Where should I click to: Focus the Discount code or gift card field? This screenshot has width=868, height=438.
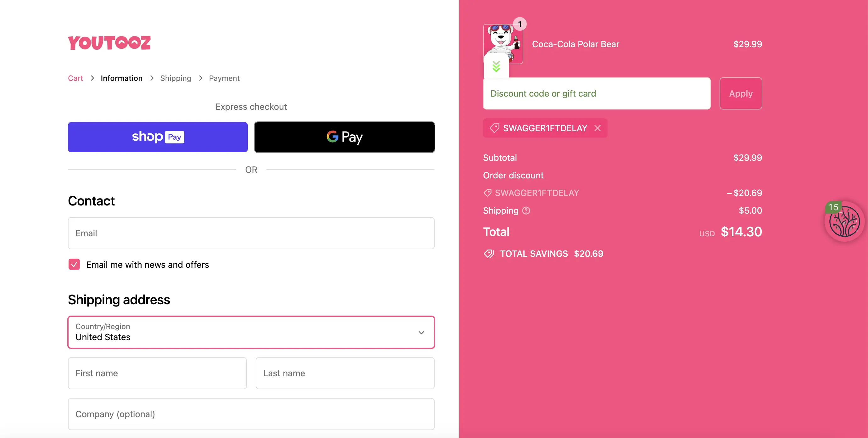tap(597, 93)
